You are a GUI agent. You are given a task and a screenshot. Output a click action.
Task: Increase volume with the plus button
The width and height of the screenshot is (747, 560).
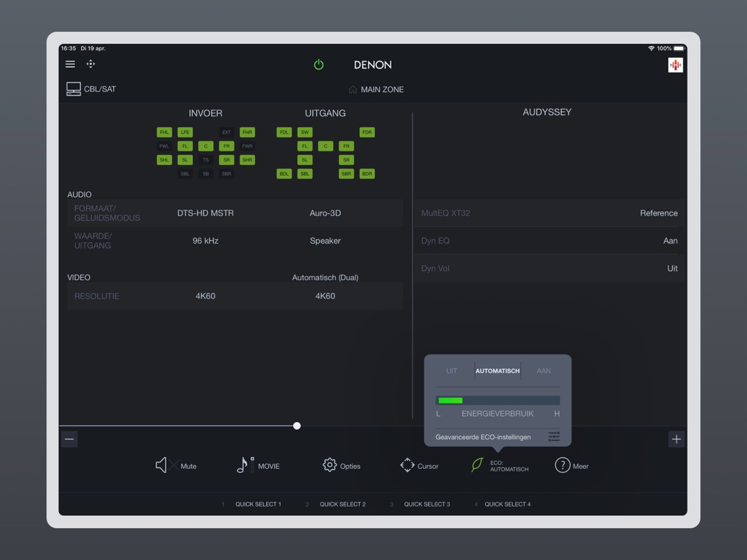(x=676, y=439)
